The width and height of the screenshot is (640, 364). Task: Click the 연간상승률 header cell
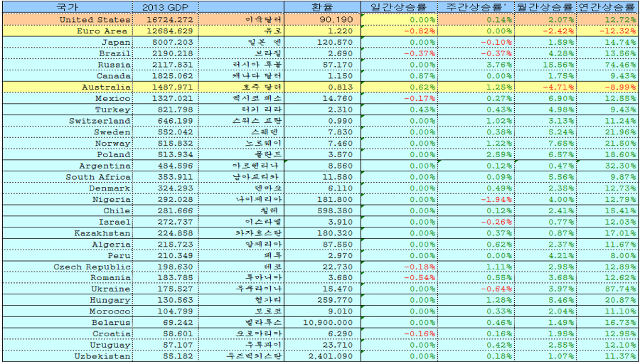(x=607, y=6)
